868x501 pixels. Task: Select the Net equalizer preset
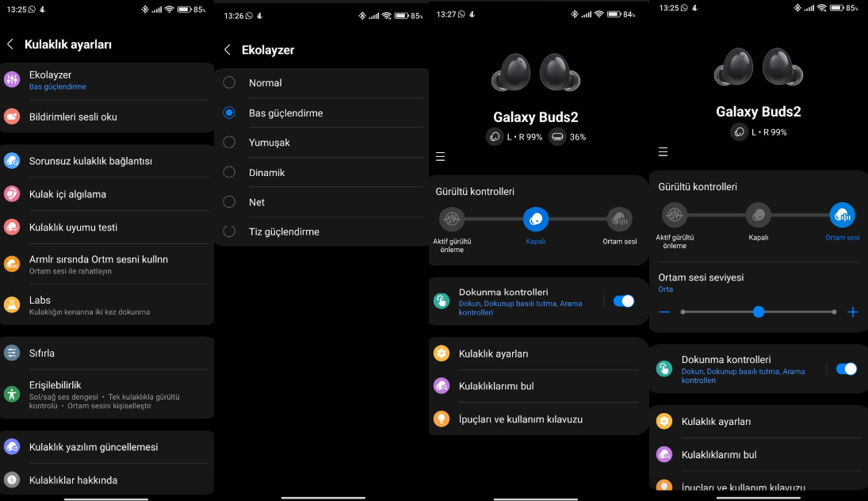tap(229, 202)
